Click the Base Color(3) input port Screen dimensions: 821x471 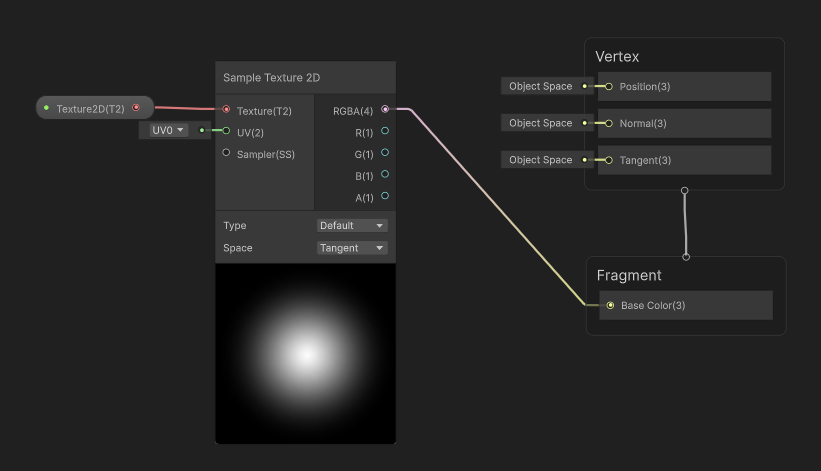coord(611,305)
